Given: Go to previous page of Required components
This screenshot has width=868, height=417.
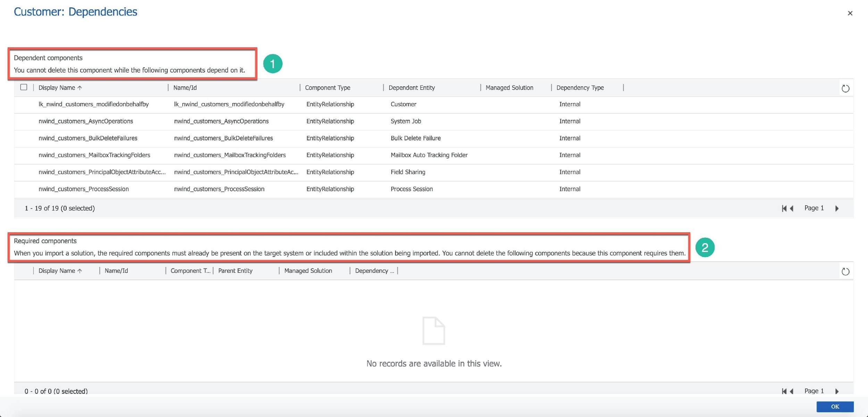Looking at the screenshot, I should click(x=792, y=391).
